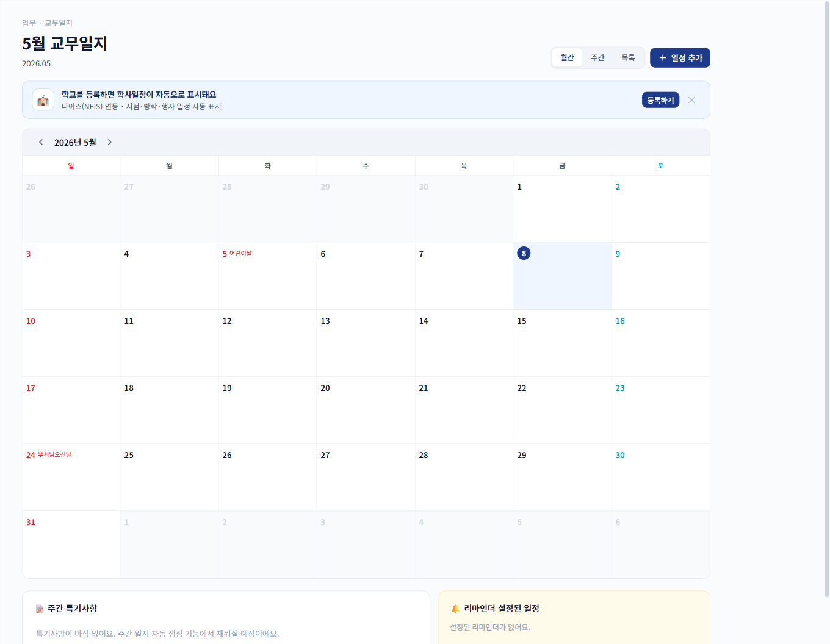The image size is (830, 644).
Task: Click the 등록하기 button in banner
Action: [660, 100]
